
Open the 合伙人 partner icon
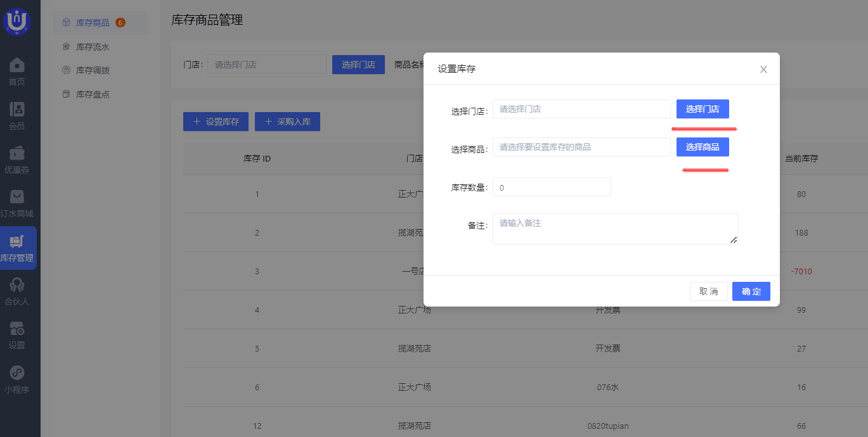coord(18,285)
